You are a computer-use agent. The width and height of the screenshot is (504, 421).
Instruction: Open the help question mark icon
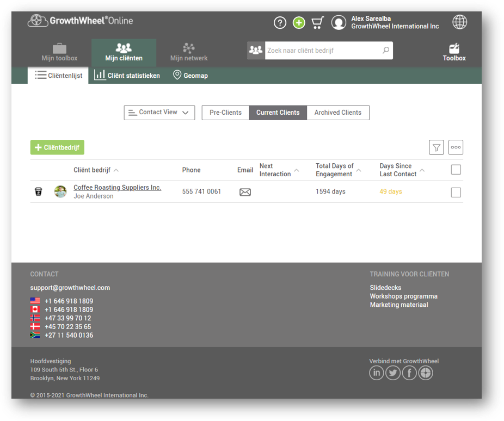click(280, 23)
